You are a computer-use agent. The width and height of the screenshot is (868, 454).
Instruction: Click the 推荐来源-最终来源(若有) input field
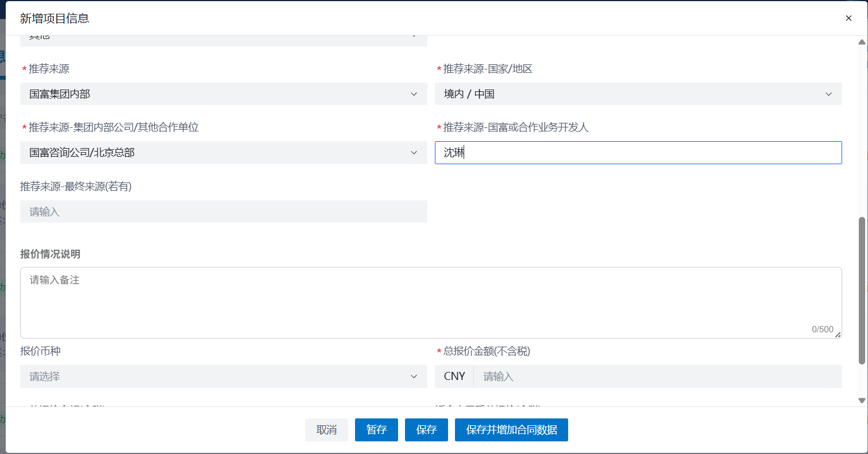[x=223, y=212]
